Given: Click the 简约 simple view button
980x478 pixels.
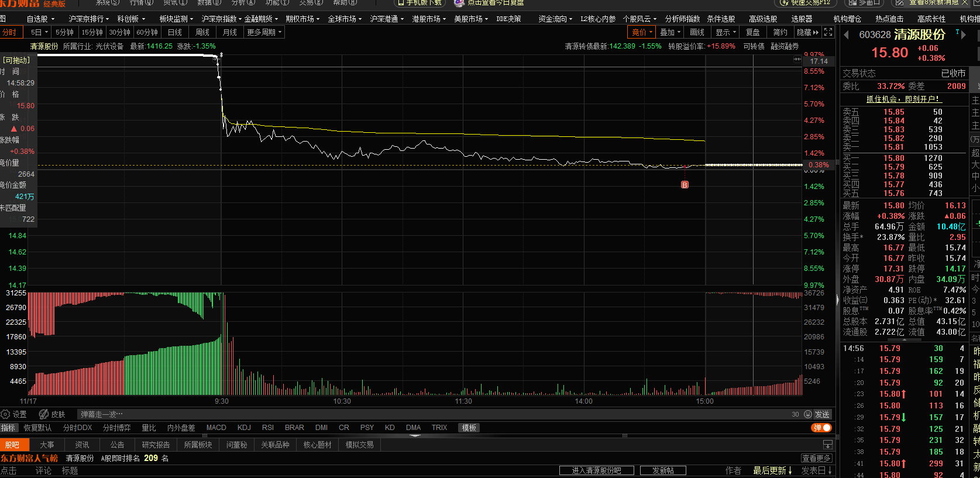Looking at the screenshot, I should pyautogui.click(x=780, y=32).
